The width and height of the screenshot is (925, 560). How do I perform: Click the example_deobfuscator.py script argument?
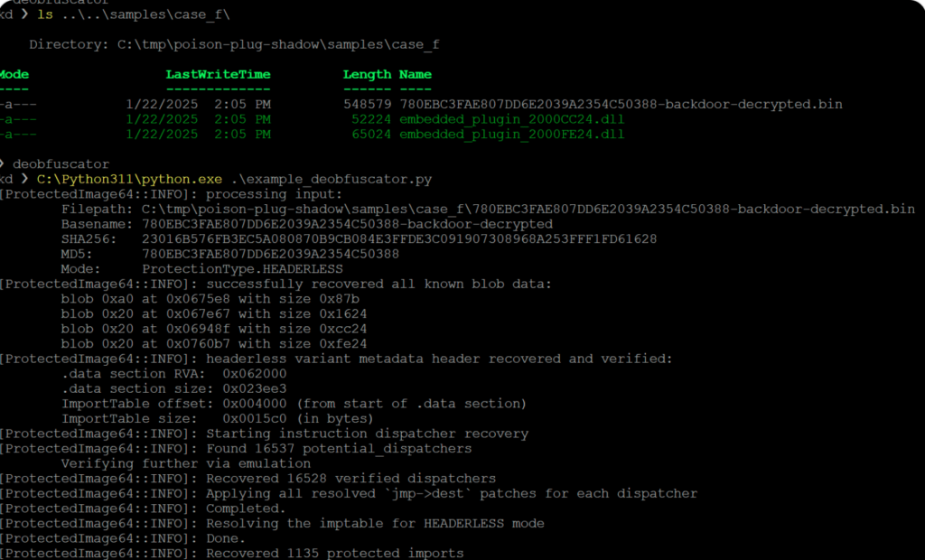pyautogui.click(x=331, y=179)
